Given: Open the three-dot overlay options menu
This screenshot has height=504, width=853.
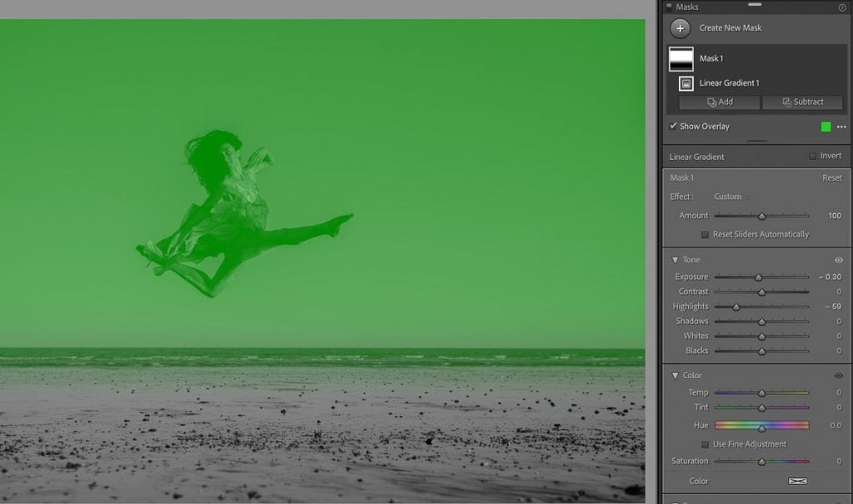Looking at the screenshot, I should [x=841, y=126].
